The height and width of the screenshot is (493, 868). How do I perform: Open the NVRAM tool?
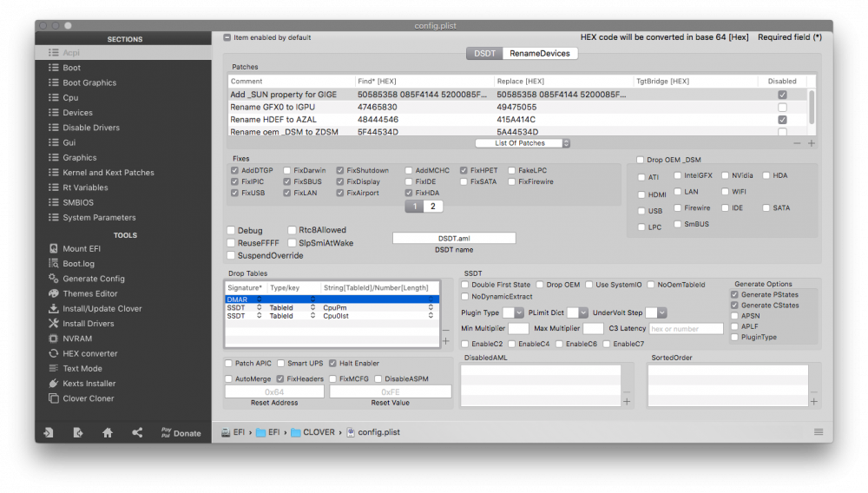tap(77, 339)
